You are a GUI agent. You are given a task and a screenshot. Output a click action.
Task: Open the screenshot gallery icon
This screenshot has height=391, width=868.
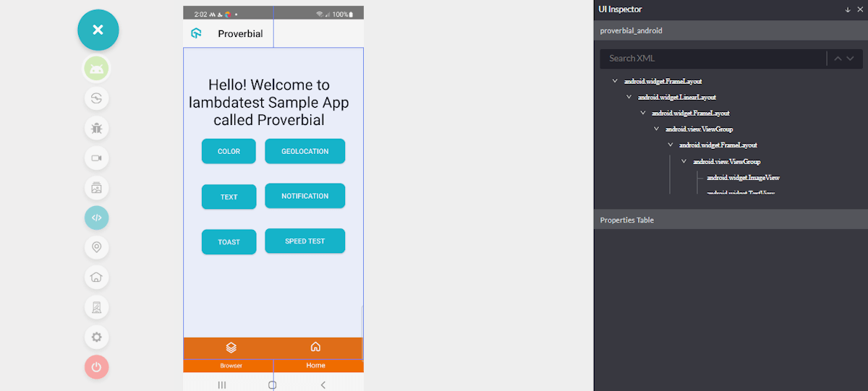(x=97, y=188)
